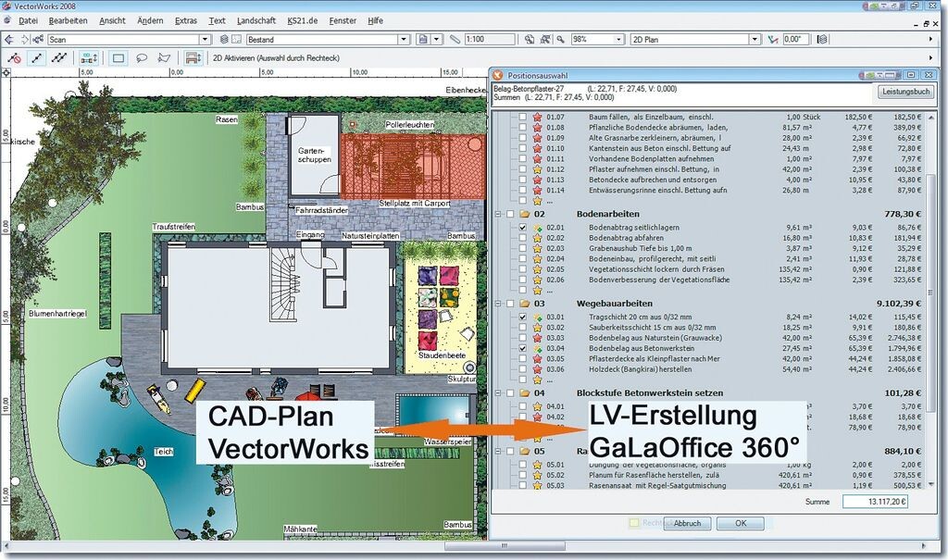Tick the checkbox for 02.04 Bodeneinbau
Screen dimensions: 948x560
[523, 259]
